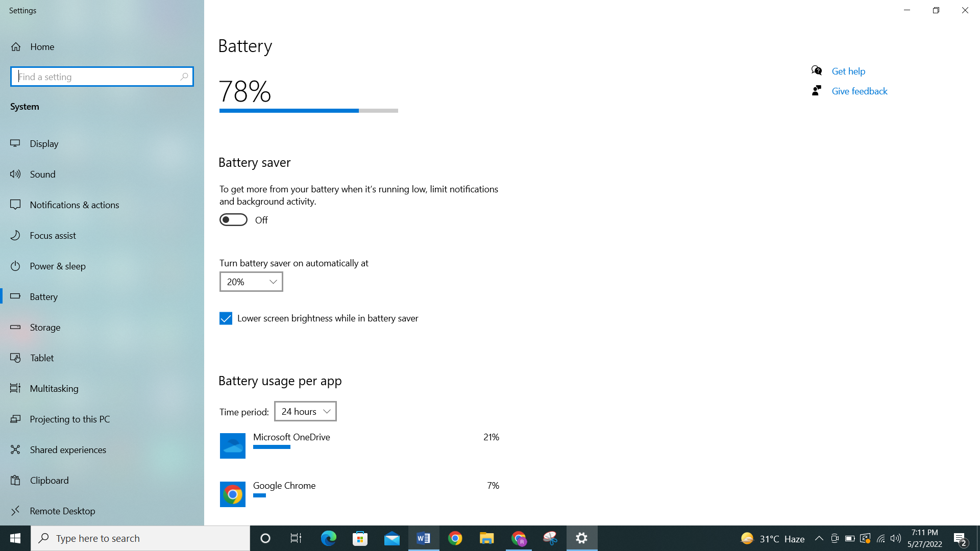Viewport: 980px width, 551px height.
Task: Open Find a setting search field
Action: [102, 76]
